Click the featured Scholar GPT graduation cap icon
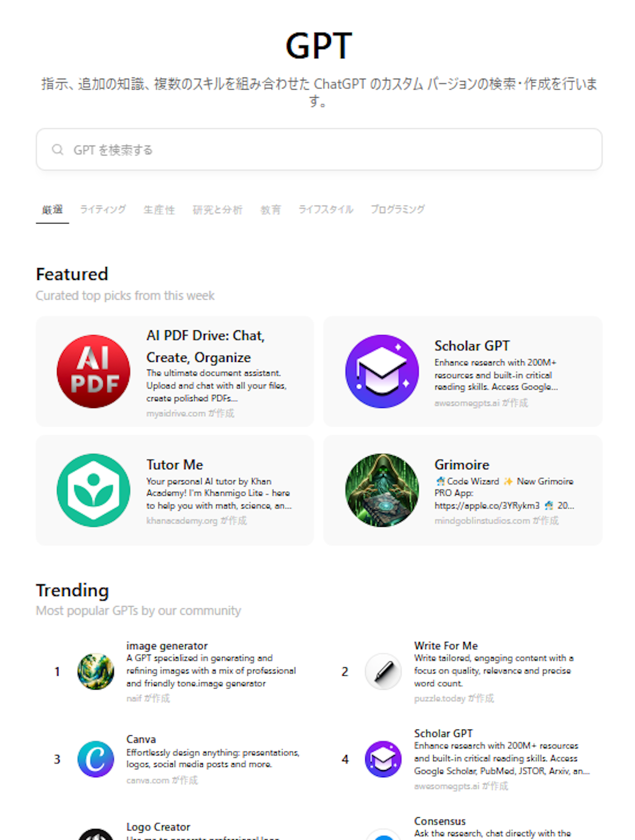635x840 pixels. 382,371
